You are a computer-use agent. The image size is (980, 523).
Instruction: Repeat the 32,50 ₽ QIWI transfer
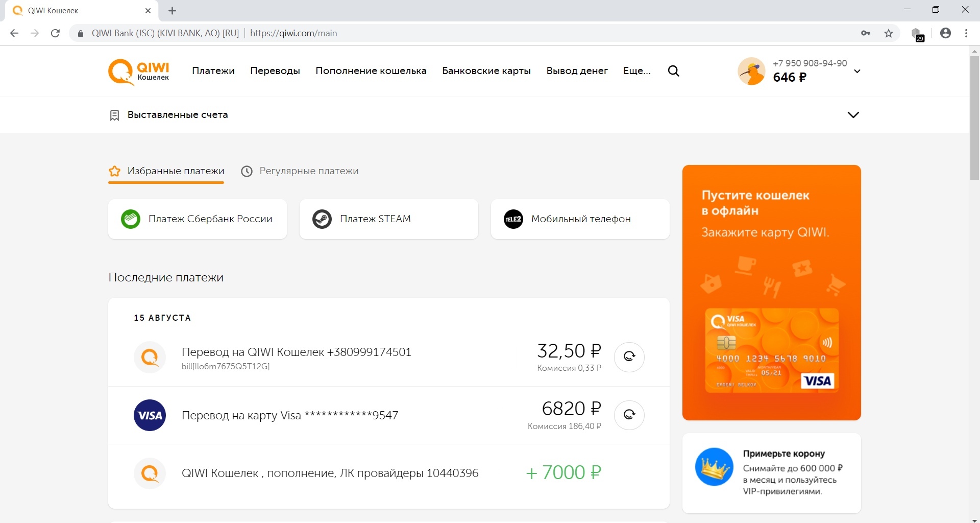[x=629, y=357]
